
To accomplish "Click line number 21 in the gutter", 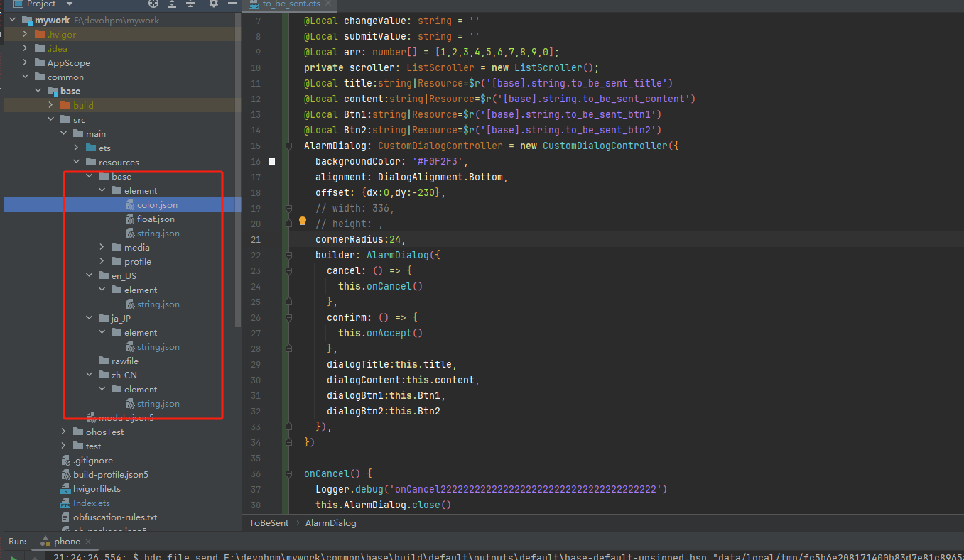I will (x=256, y=239).
